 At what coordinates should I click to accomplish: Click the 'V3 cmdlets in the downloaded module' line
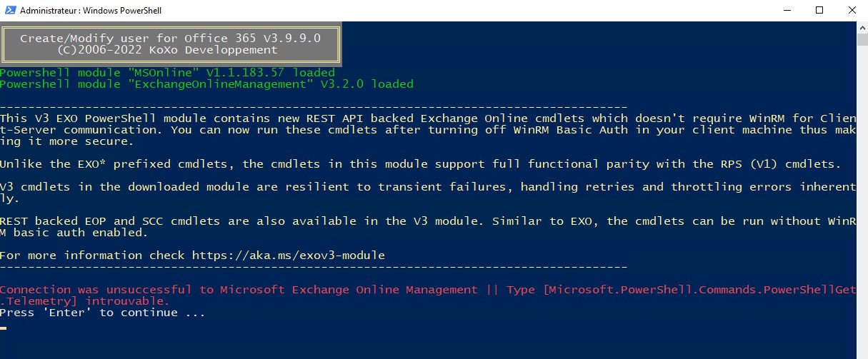pos(428,193)
